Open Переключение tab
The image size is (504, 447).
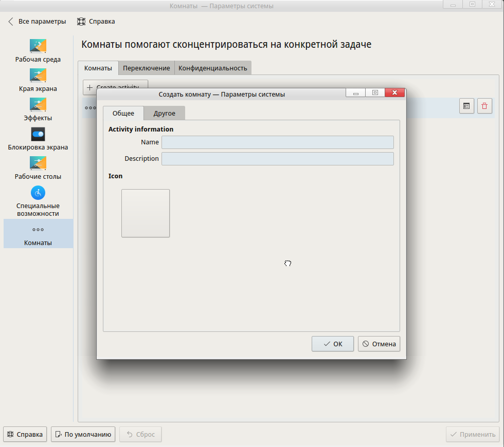pyautogui.click(x=147, y=68)
